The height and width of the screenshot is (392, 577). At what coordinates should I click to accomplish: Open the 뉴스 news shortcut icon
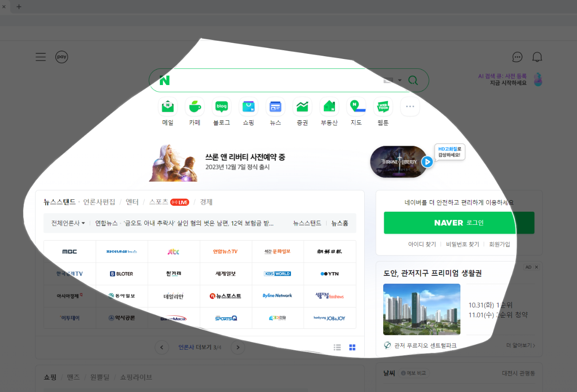(275, 107)
